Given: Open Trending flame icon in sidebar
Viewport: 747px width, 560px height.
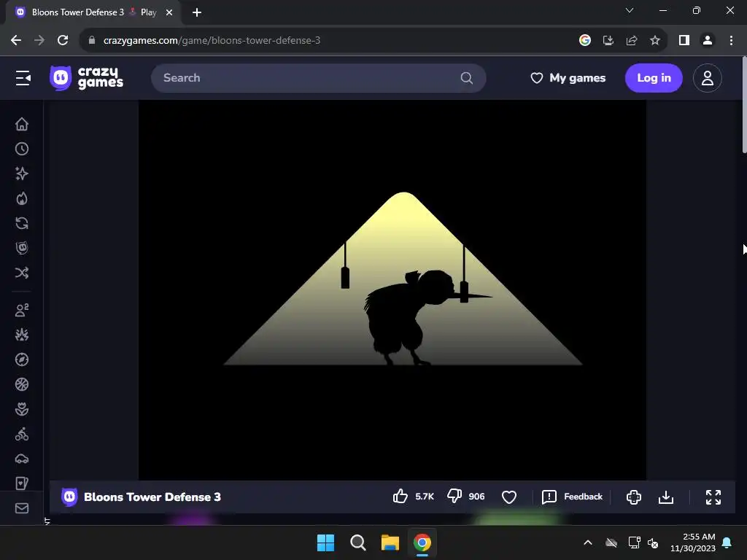Looking at the screenshot, I should tap(22, 198).
